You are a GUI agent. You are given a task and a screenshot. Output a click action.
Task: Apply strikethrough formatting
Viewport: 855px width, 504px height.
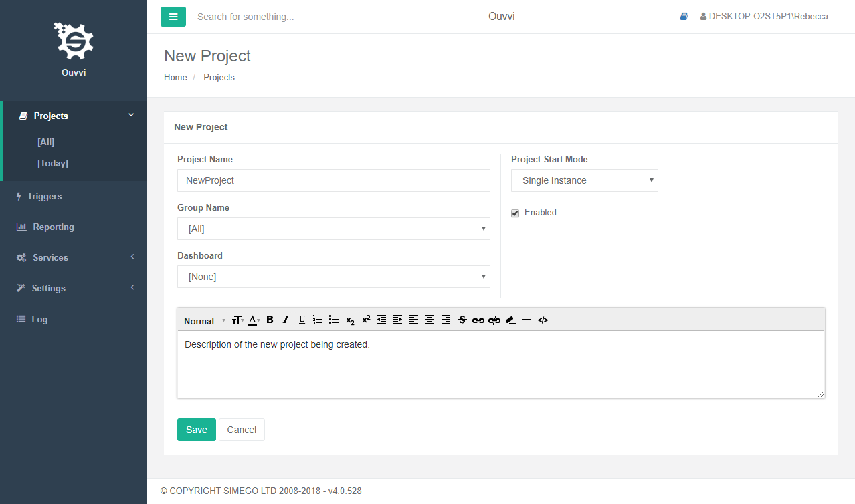(x=462, y=320)
